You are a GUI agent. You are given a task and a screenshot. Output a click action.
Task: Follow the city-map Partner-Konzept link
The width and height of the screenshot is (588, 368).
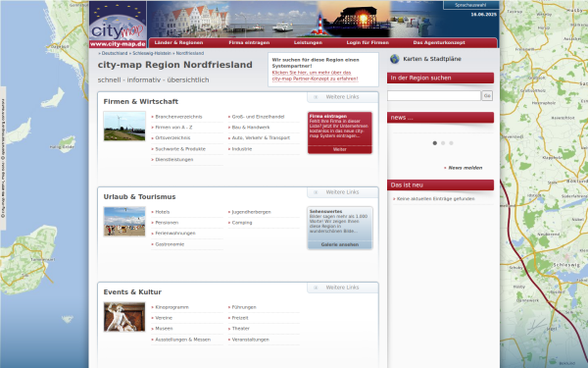point(315,76)
